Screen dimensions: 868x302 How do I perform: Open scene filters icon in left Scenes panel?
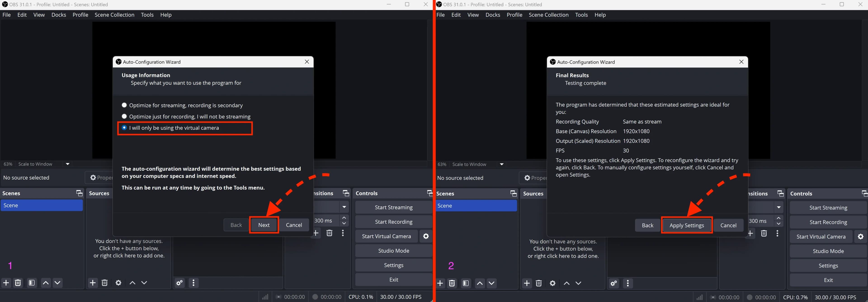[x=32, y=283]
